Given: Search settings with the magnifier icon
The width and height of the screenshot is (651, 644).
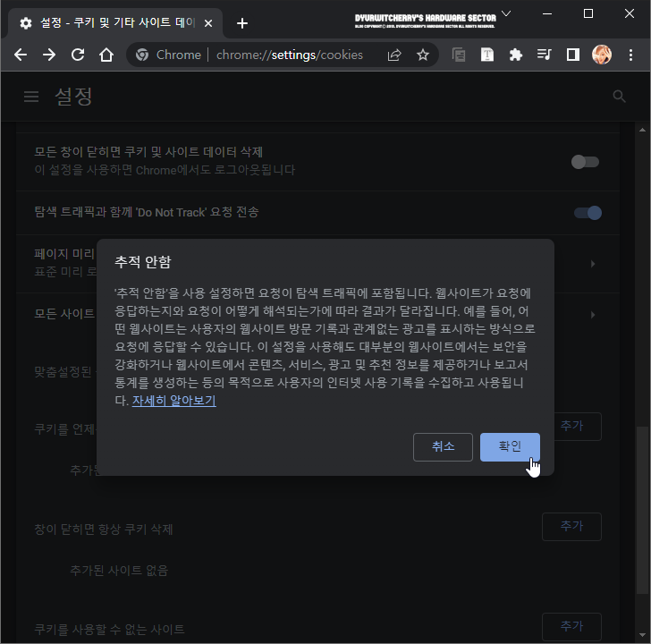Looking at the screenshot, I should [619, 97].
